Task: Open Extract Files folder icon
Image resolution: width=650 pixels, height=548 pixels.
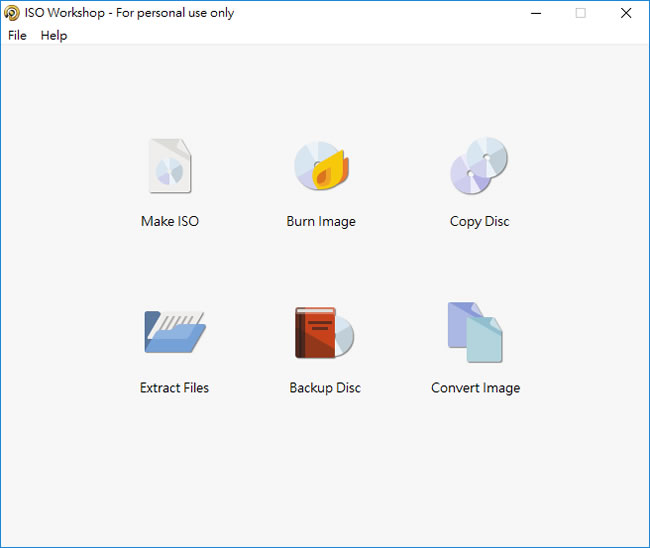Action: pyautogui.click(x=174, y=333)
